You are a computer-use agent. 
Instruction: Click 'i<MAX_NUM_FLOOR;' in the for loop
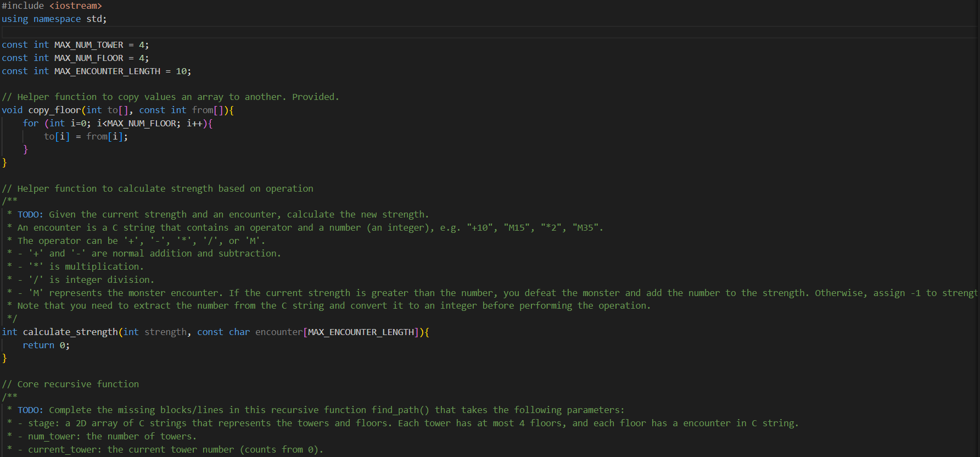(139, 124)
